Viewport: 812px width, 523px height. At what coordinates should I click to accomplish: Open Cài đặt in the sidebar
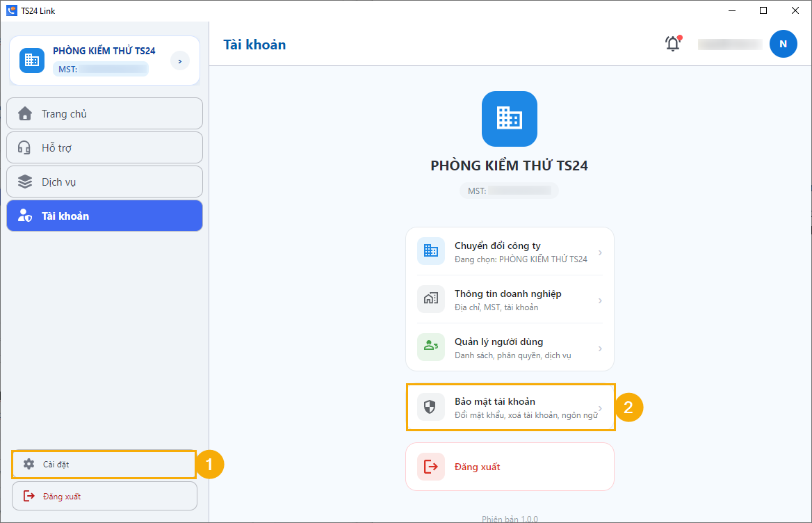104,465
